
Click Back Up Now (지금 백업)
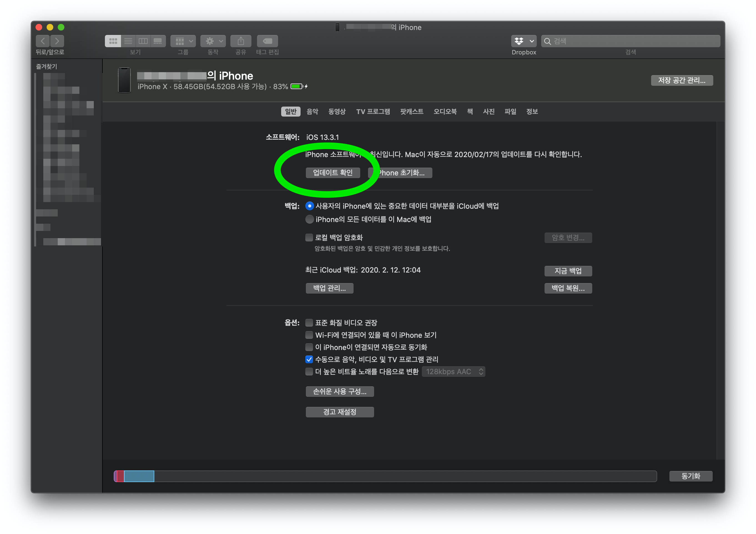coord(568,271)
